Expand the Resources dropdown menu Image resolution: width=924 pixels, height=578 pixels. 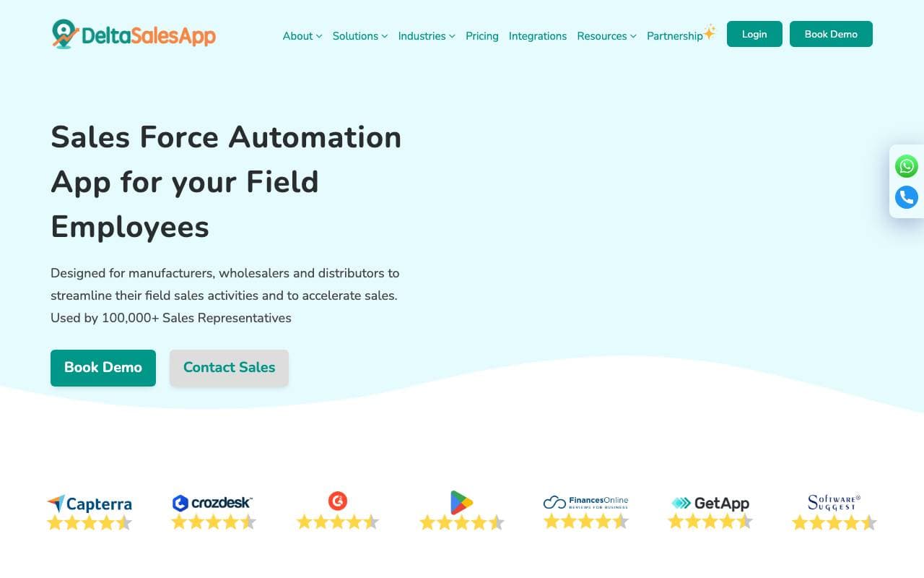(606, 36)
